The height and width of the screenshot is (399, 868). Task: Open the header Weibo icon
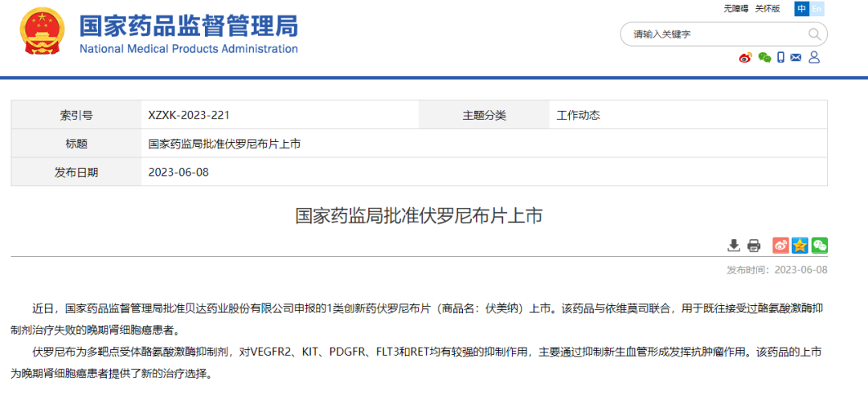point(746,57)
